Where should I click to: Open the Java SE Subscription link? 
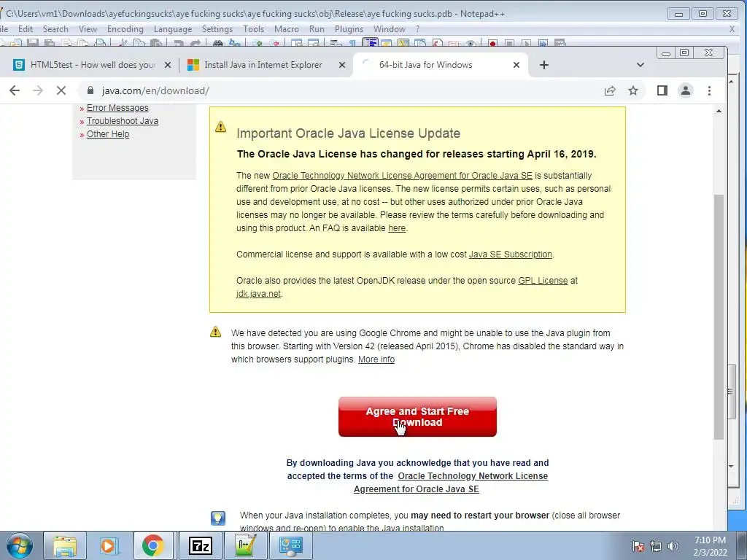point(510,254)
